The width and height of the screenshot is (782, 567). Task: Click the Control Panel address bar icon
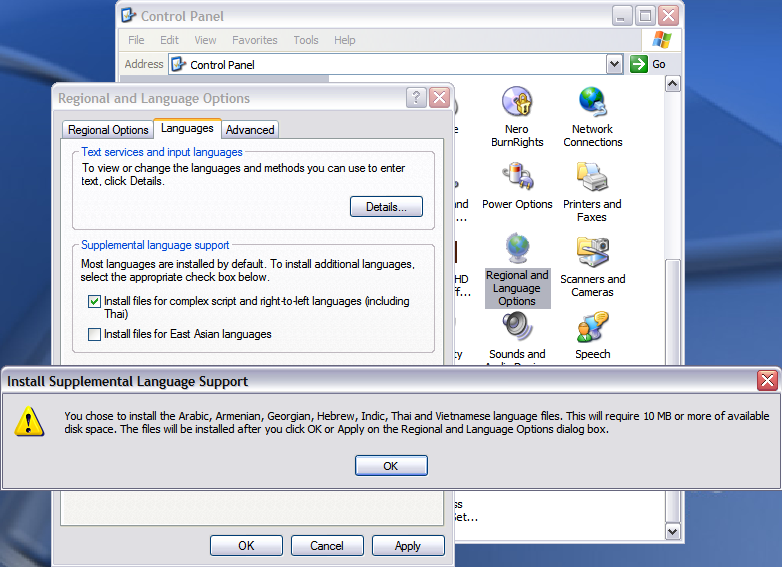coord(179,64)
